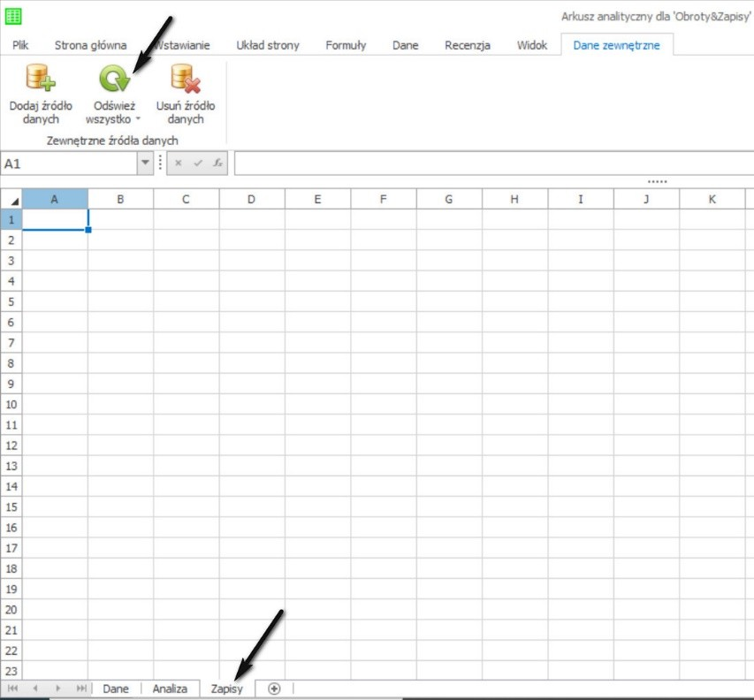This screenshot has width=754, height=700.
Task: Select column G header
Action: pyautogui.click(x=449, y=199)
